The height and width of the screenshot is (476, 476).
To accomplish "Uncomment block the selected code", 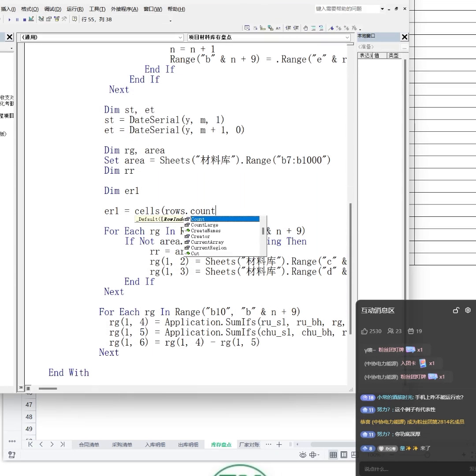I will 321,28.
